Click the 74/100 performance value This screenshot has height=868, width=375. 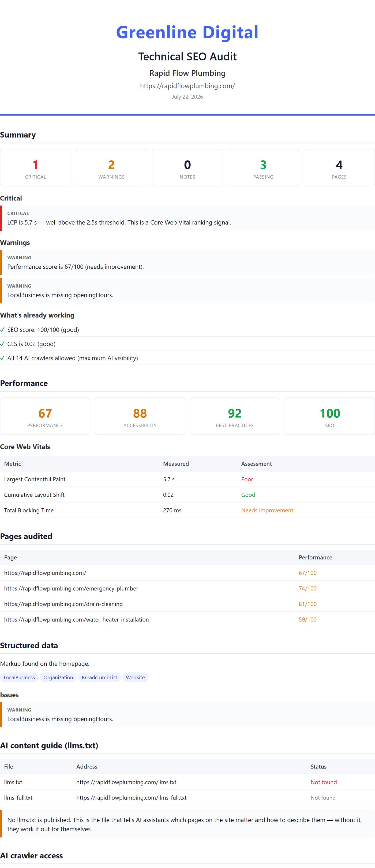307,588
